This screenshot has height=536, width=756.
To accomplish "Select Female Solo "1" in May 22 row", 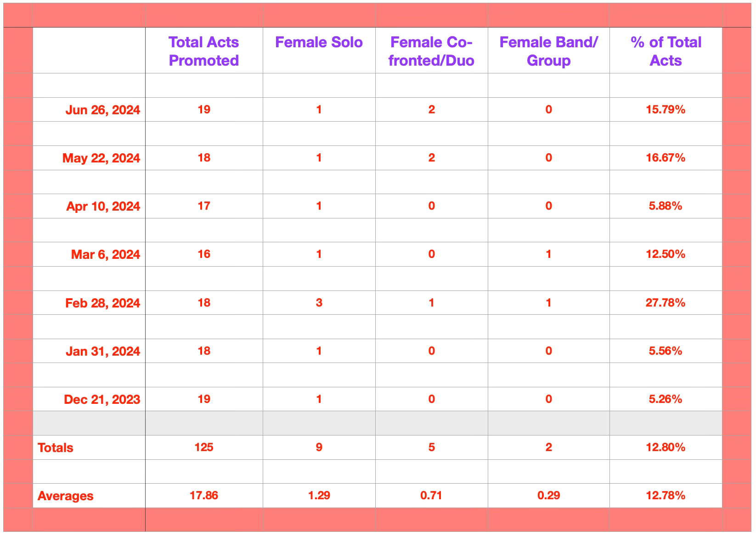I will point(319,157).
